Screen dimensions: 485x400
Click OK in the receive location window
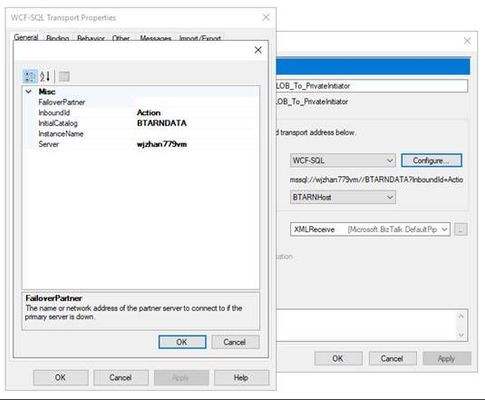click(338, 358)
